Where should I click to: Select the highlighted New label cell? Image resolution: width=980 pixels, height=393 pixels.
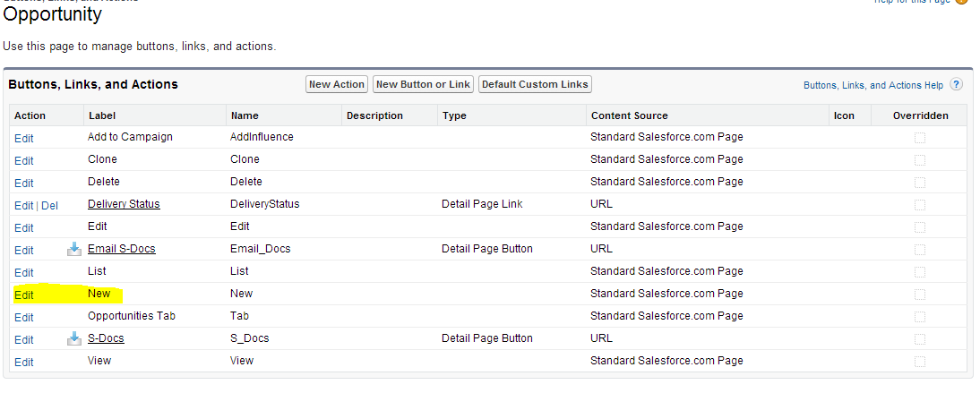99,293
